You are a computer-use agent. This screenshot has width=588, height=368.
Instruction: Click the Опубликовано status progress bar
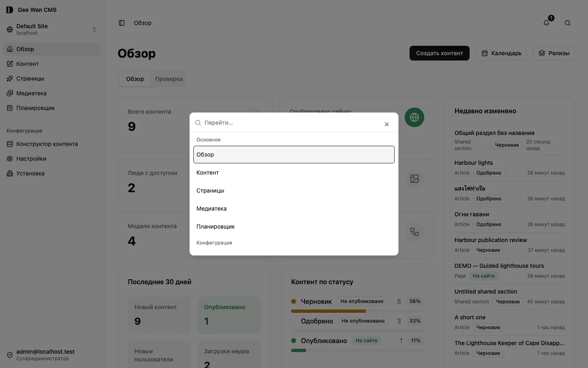tap(358, 350)
